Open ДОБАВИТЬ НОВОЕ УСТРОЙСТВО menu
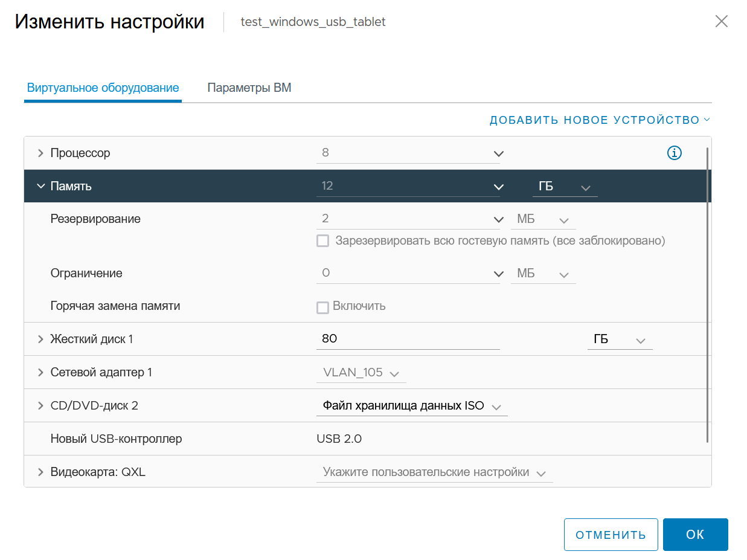 coord(600,120)
